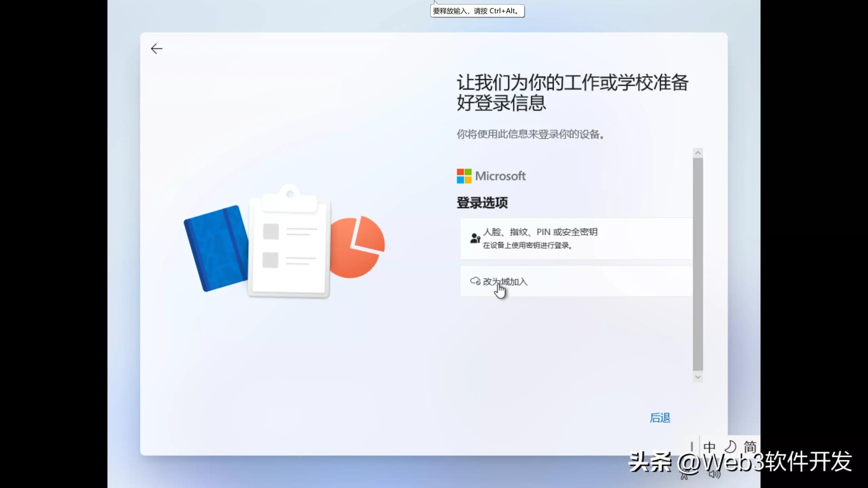
Task: Click the person-with-key sign-in icon
Action: click(x=475, y=238)
